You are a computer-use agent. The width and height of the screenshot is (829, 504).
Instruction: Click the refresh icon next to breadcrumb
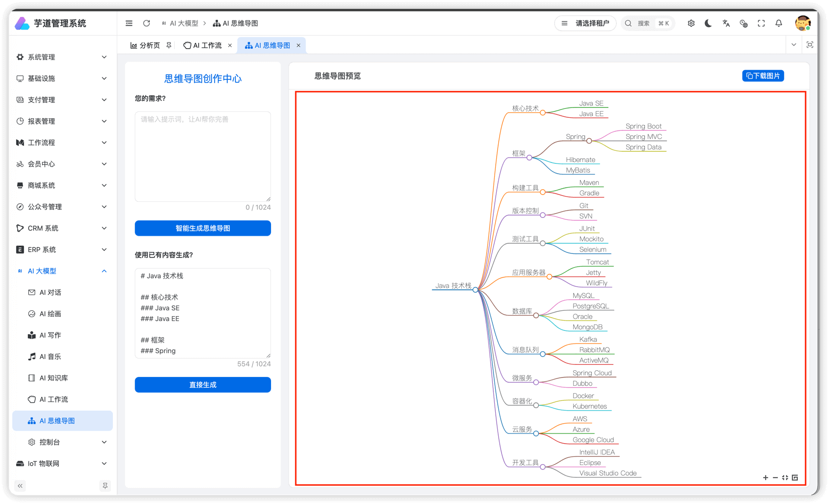pos(146,23)
